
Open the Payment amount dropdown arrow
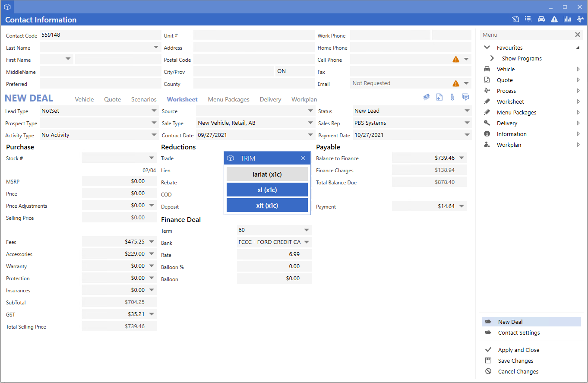pyautogui.click(x=462, y=206)
